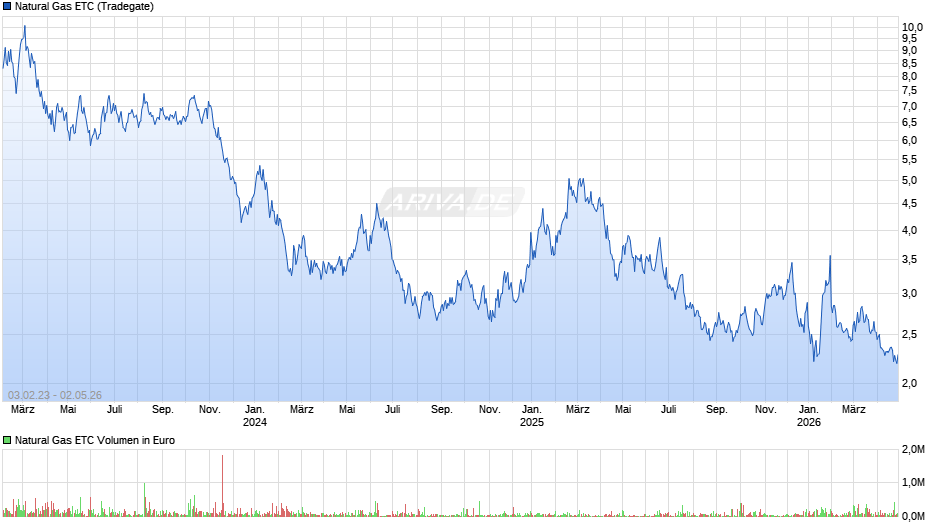Screen dimensions: 940x526
Task: Click the 'Mai' label after Jan. 2025
Action: [x=623, y=409]
